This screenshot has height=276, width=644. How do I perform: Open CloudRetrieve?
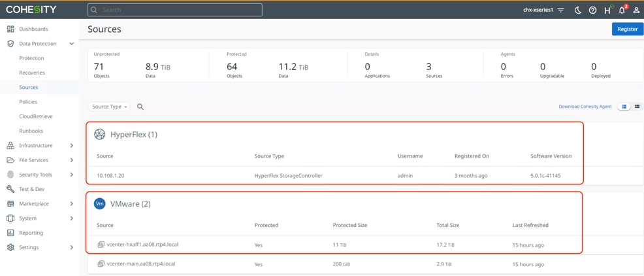pyautogui.click(x=36, y=116)
